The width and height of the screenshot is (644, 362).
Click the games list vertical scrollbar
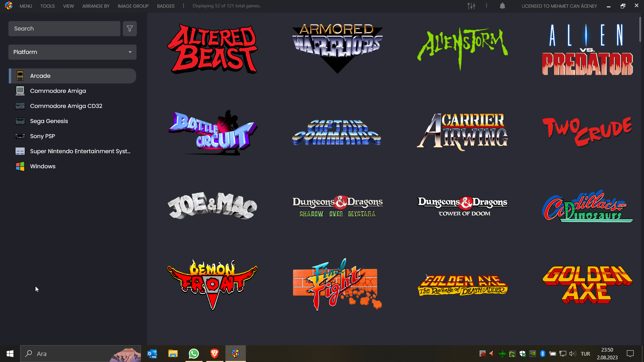pos(640,29)
